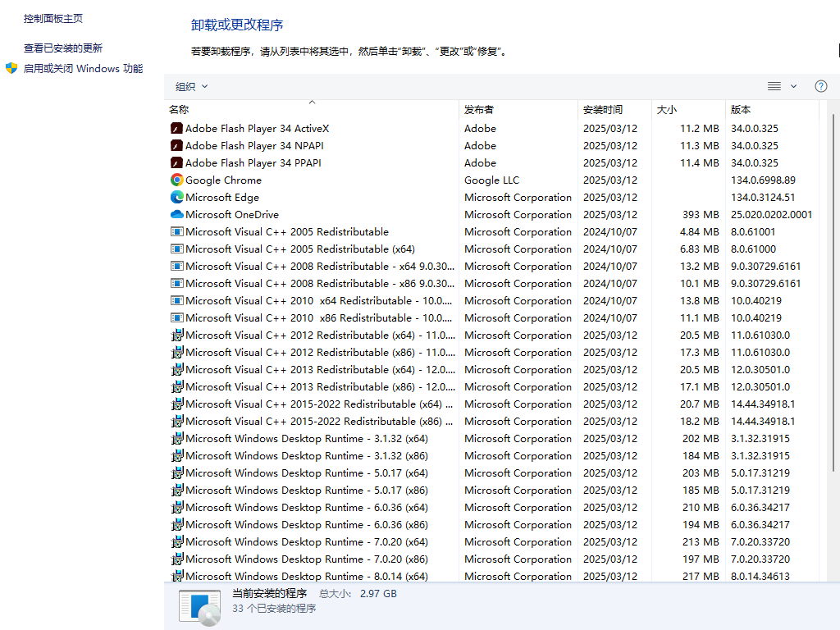Click the Adobe Flash Player 34 ActiveX icon
Viewport: 840px width, 630px height.
tap(176, 129)
